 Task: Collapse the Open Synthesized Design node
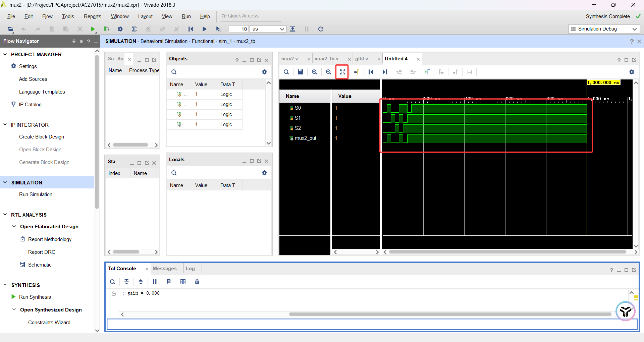(14, 309)
